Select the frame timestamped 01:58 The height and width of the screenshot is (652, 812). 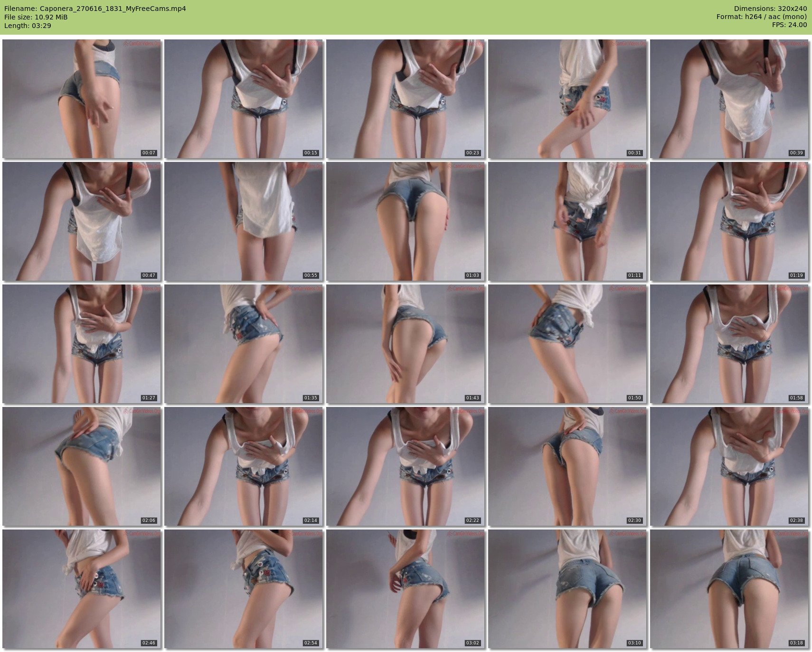tap(729, 343)
